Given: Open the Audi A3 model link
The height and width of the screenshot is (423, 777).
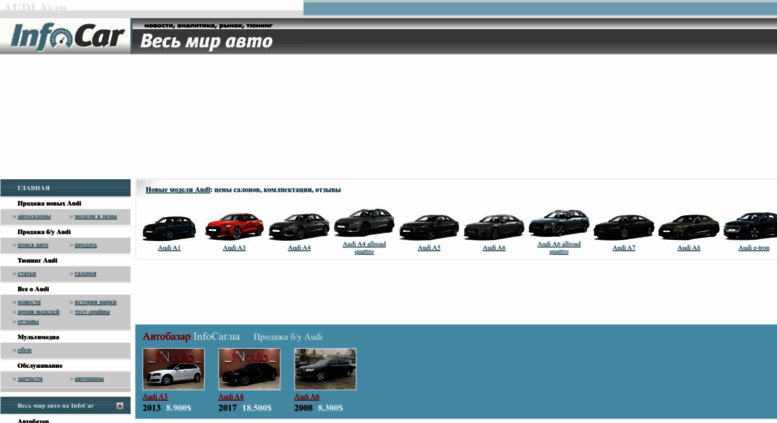Looking at the screenshot, I should pos(234,248).
